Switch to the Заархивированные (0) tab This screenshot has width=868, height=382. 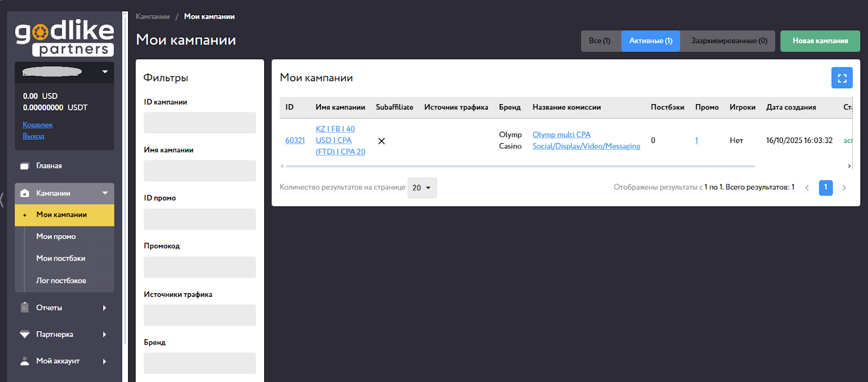point(729,41)
